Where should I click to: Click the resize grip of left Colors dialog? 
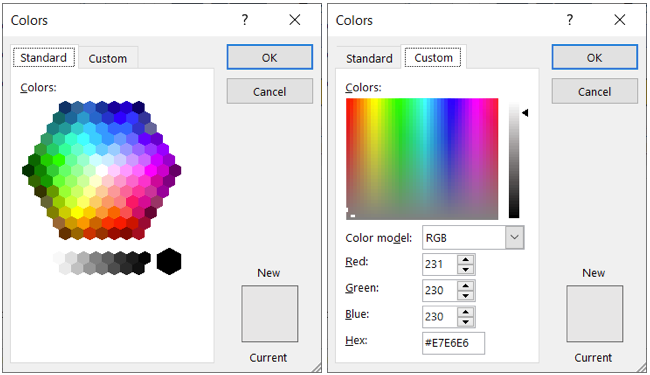(316, 368)
